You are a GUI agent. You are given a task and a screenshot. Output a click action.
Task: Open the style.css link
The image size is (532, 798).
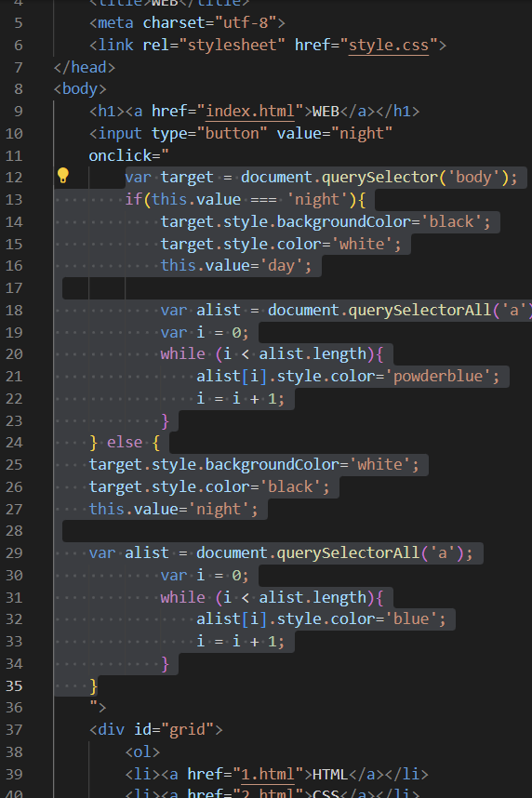(389, 46)
